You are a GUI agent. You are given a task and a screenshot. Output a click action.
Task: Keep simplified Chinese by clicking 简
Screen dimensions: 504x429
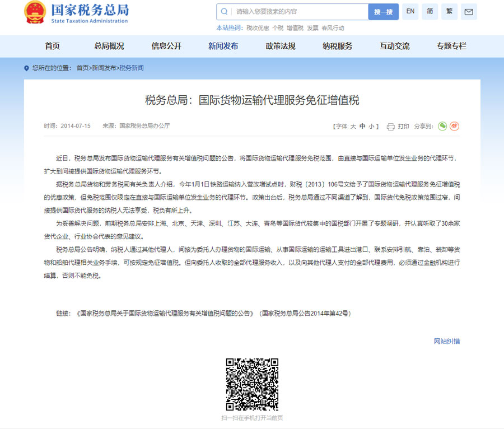[430, 12]
